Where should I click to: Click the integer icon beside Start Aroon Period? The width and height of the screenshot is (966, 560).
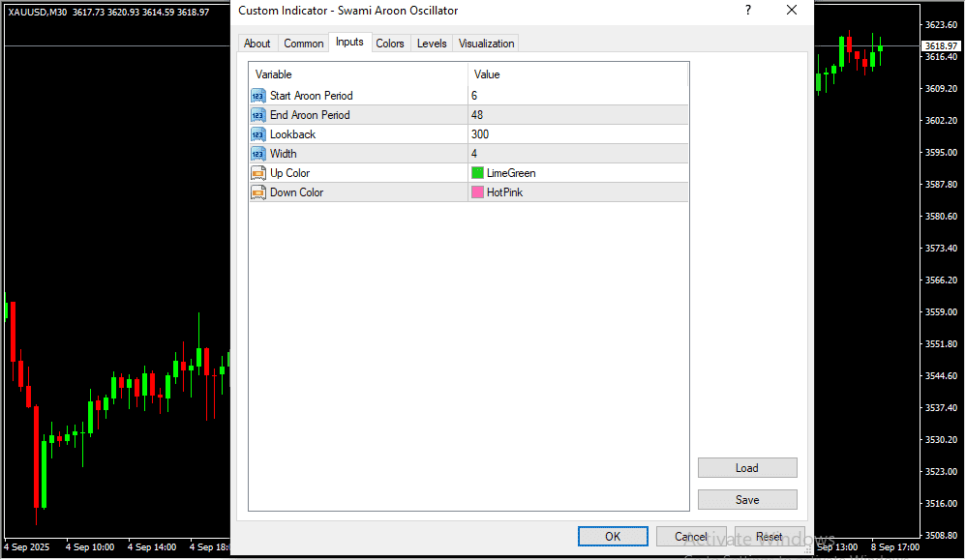[257, 96]
